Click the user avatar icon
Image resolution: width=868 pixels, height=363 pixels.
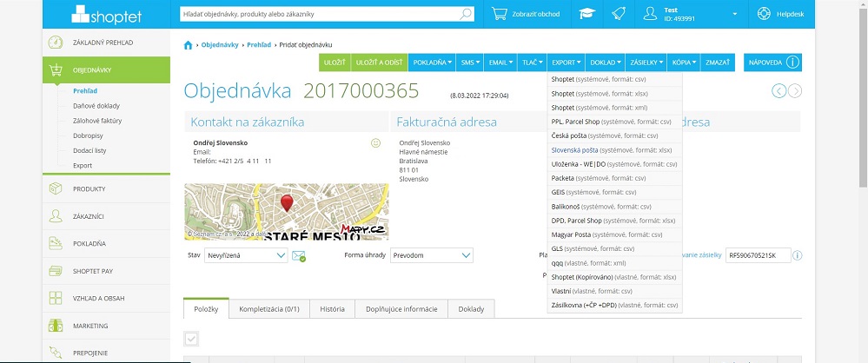650,15
